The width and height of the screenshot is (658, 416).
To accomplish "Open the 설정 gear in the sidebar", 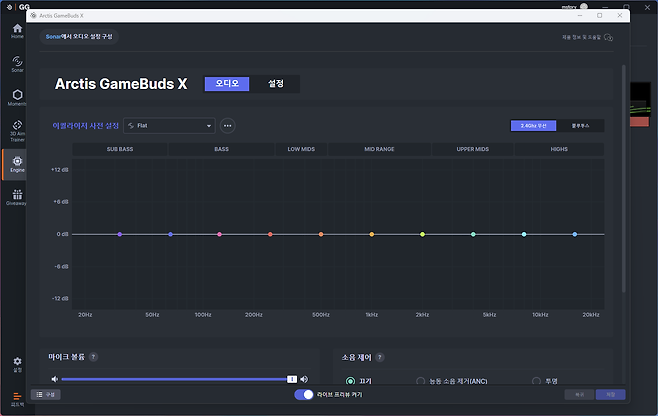I will click(17, 363).
